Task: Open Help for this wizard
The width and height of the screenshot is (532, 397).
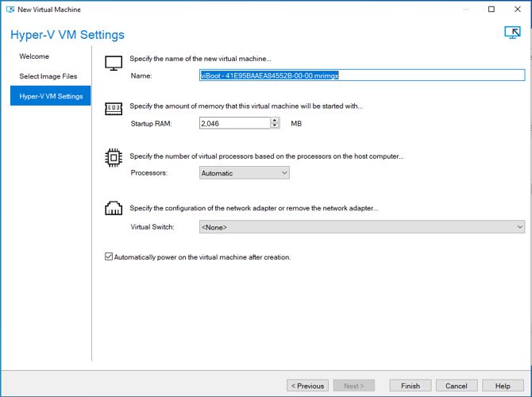Action: pos(503,386)
